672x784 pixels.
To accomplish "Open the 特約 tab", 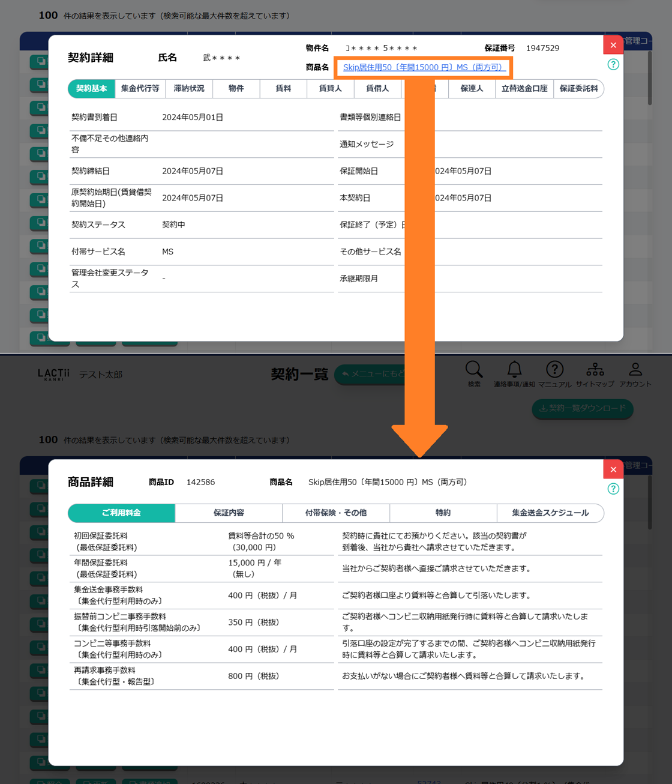I will (x=443, y=513).
